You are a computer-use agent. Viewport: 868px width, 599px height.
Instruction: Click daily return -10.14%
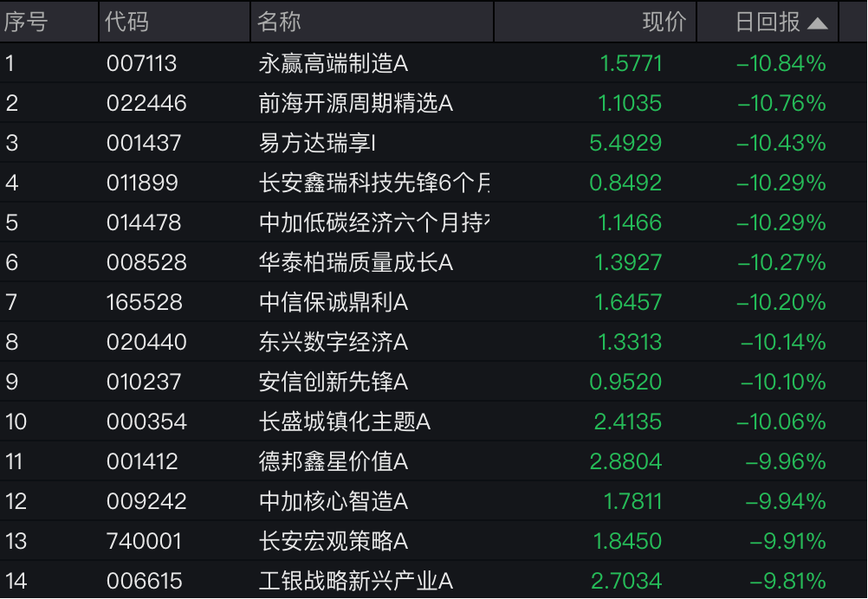[783, 342]
